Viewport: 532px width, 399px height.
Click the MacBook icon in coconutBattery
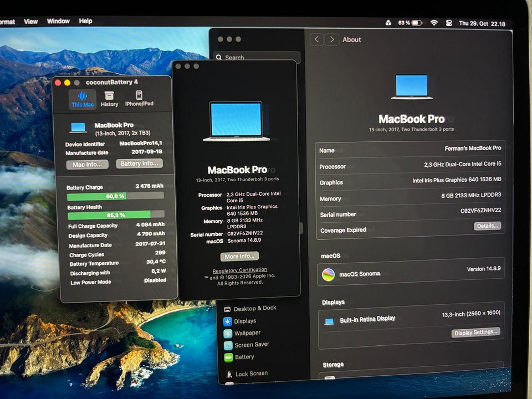pyautogui.click(x=78, y=128)
